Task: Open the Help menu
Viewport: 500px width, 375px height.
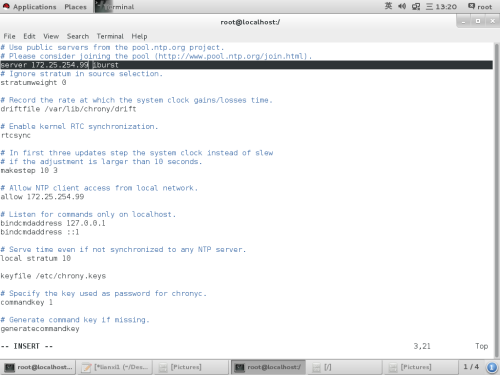Action: click(139, 36)
